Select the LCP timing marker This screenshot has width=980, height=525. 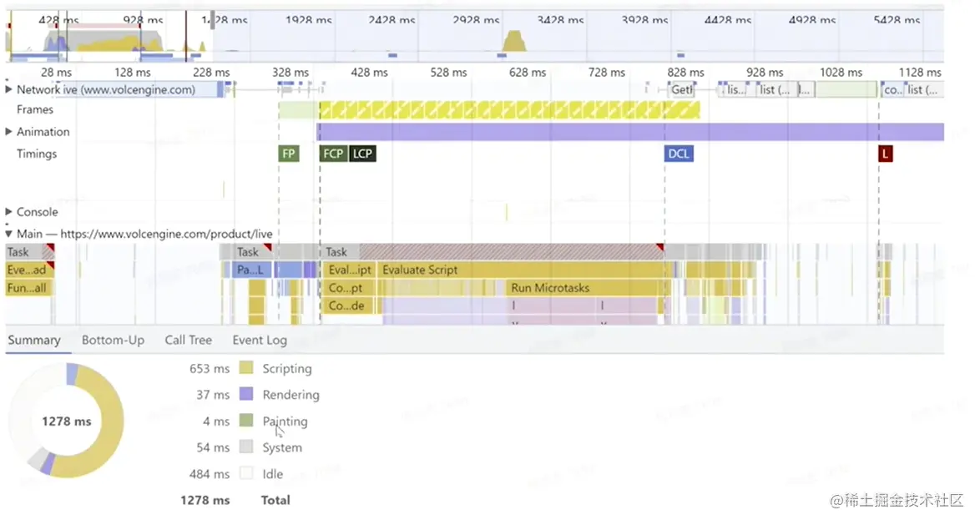362,154
